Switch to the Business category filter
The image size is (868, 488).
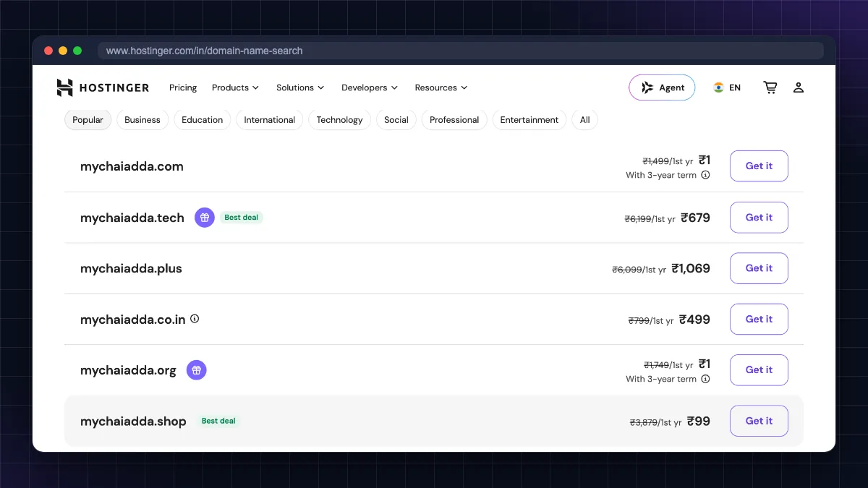click(x=142, y=120)
